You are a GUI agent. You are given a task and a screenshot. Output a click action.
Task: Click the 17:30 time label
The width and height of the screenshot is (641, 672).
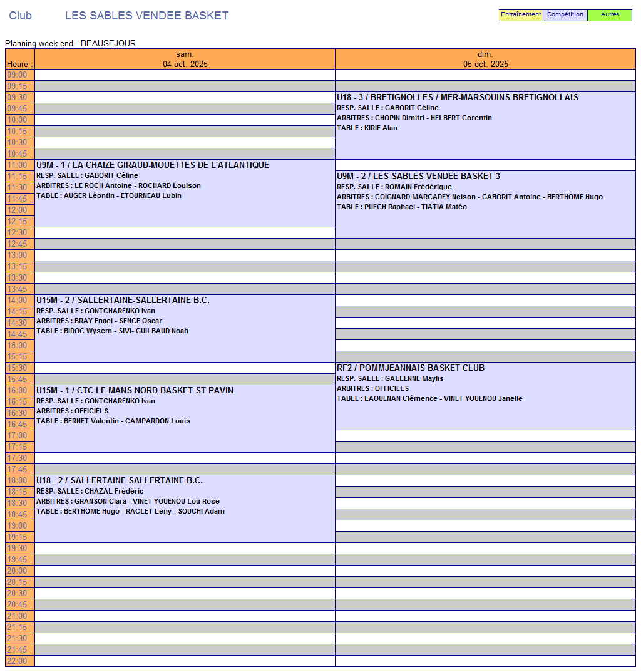17,458
